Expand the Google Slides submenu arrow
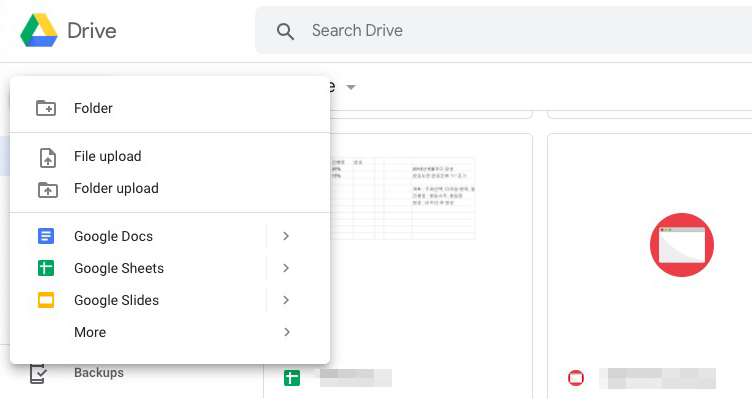 click(x=286, y=300)
